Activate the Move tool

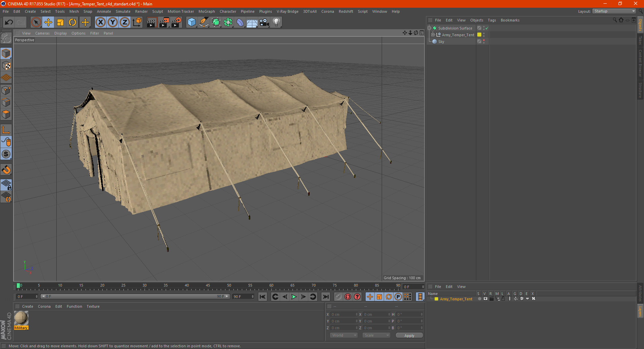[x=48, y=22]
